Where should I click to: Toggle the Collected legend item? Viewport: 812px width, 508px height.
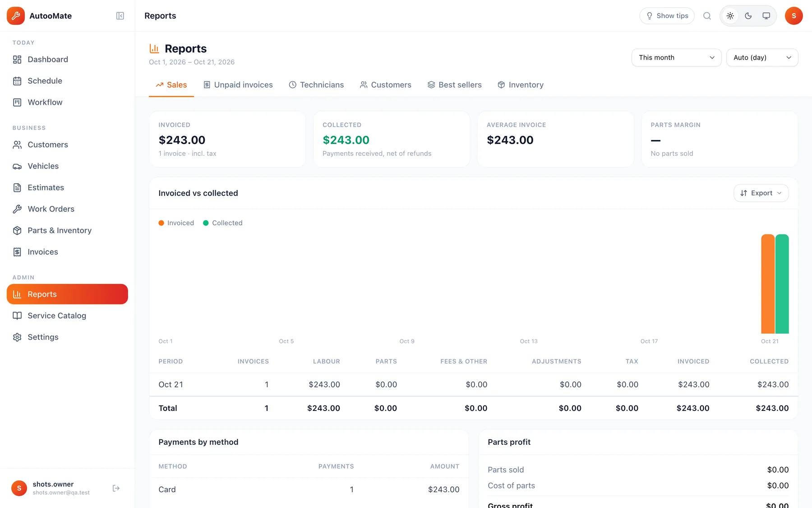click(223, 223)
